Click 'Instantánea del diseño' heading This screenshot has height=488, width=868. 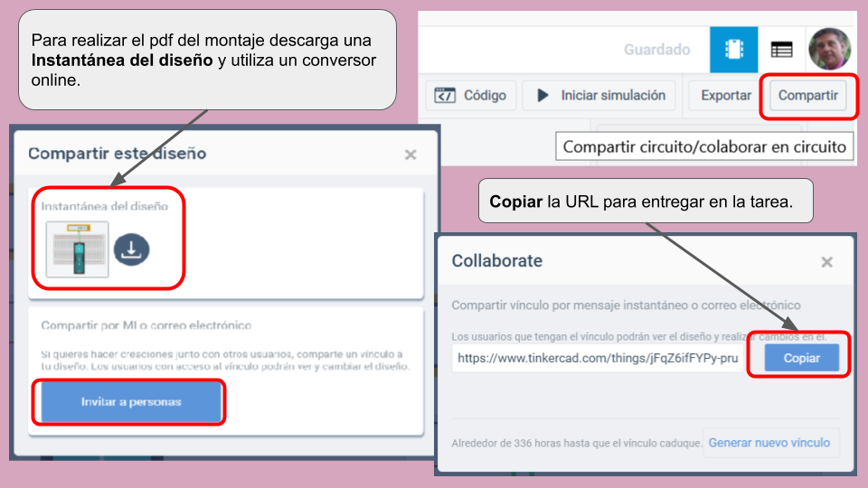pos(105,206)
